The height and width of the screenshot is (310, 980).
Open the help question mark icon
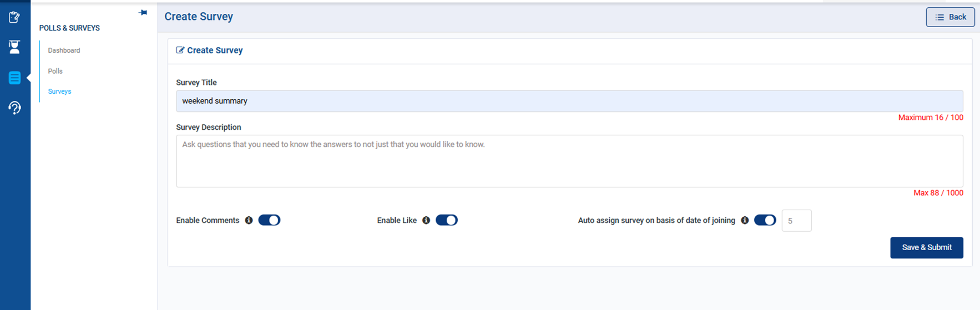(x=14, y=108)
